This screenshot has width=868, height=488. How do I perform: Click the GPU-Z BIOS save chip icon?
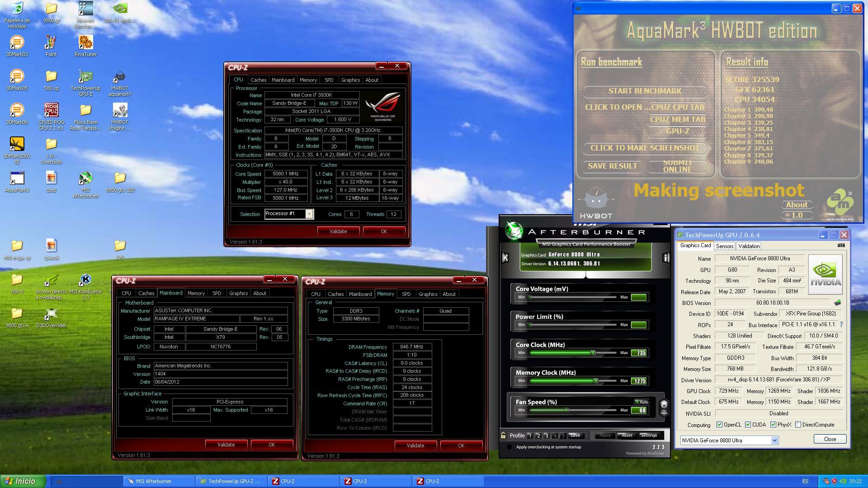(838, 303)
